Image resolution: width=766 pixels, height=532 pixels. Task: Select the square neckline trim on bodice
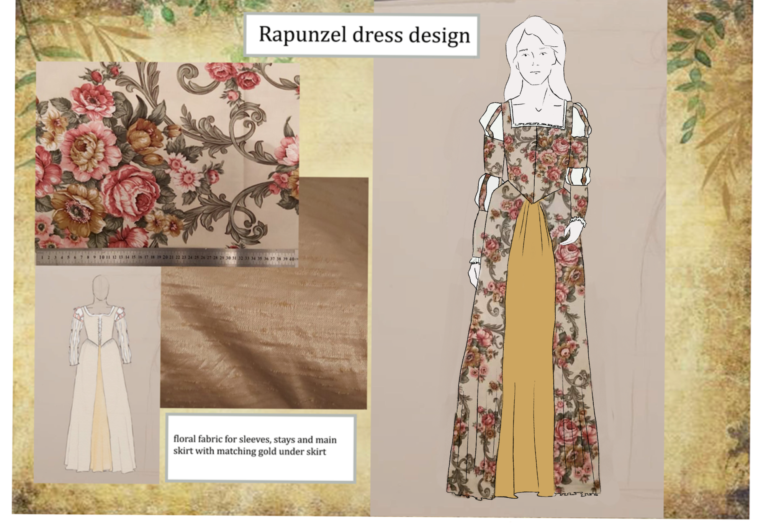[538, 124]
